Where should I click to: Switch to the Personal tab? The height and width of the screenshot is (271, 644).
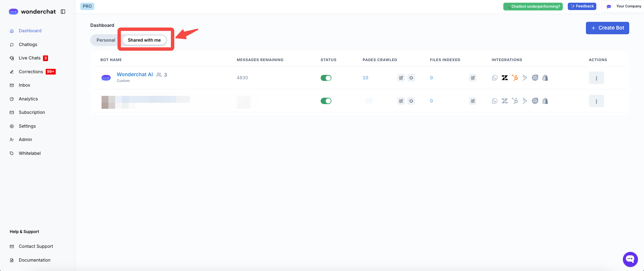106,40
